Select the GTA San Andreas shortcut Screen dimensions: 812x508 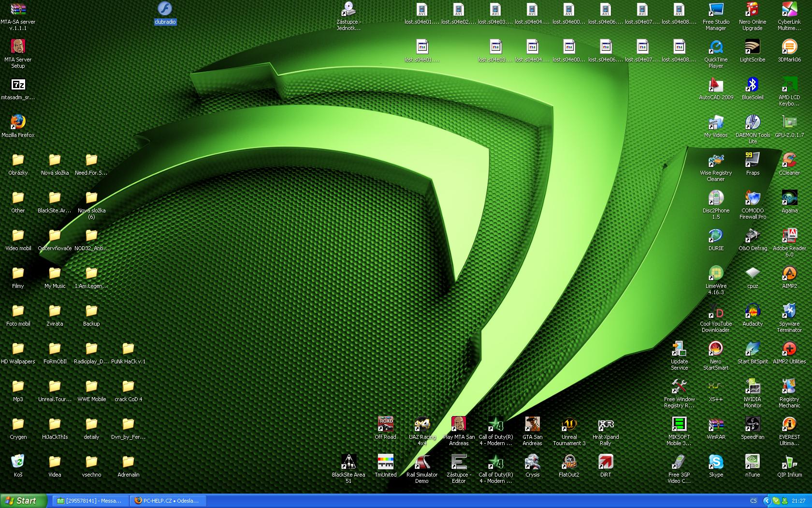point(532,424)
